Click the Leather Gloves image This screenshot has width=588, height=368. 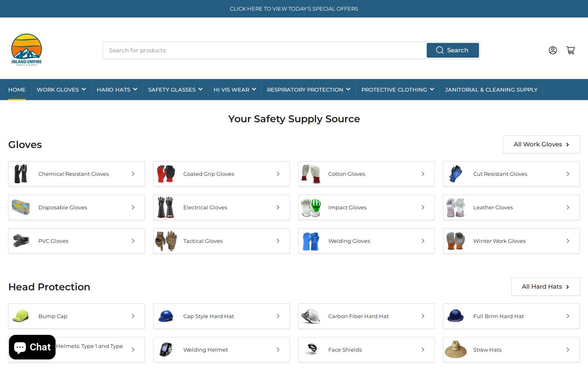click(456, 207)
